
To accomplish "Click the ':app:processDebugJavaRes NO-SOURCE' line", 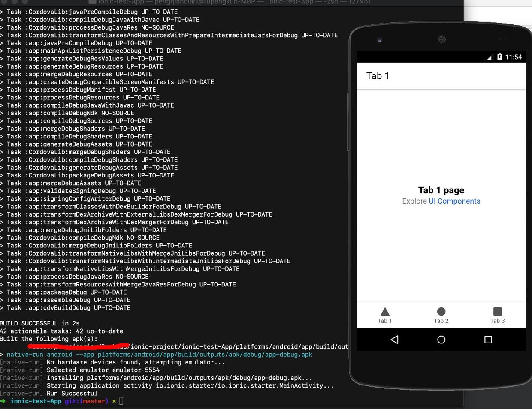I will [75, 277].
